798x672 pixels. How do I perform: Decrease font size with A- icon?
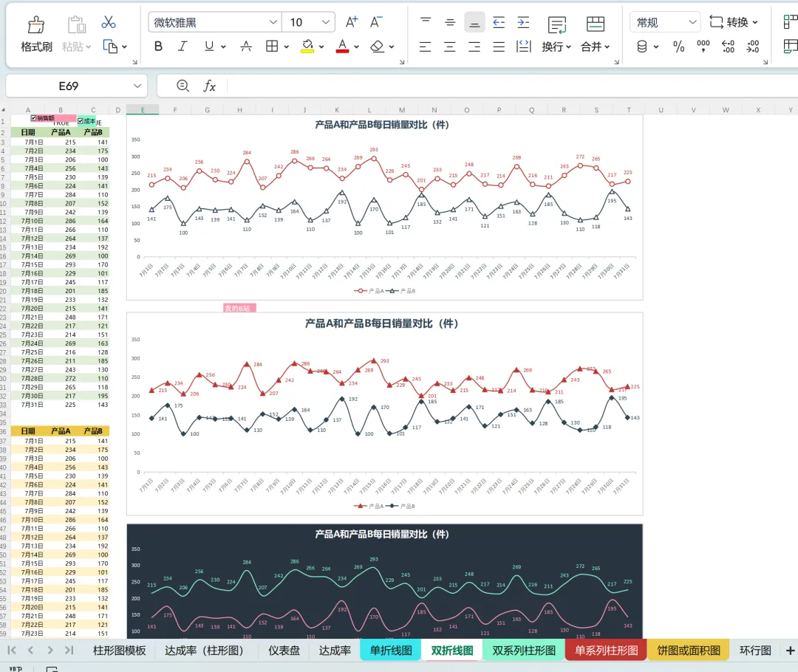point(375,22)
